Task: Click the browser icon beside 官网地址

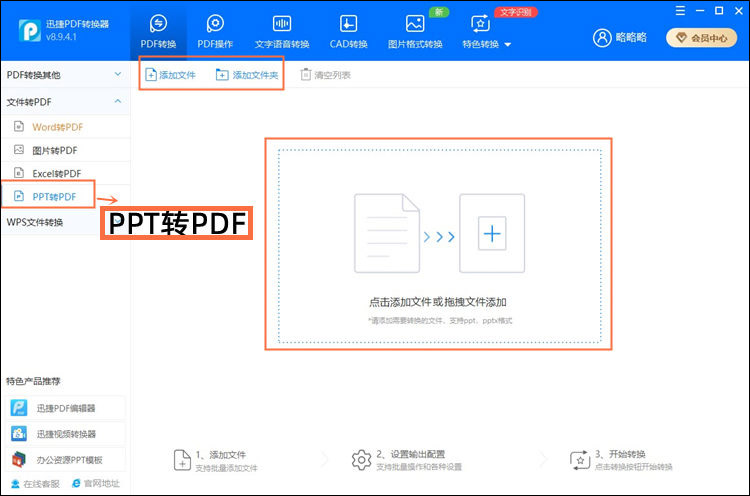Action: [x=76, y=484]
